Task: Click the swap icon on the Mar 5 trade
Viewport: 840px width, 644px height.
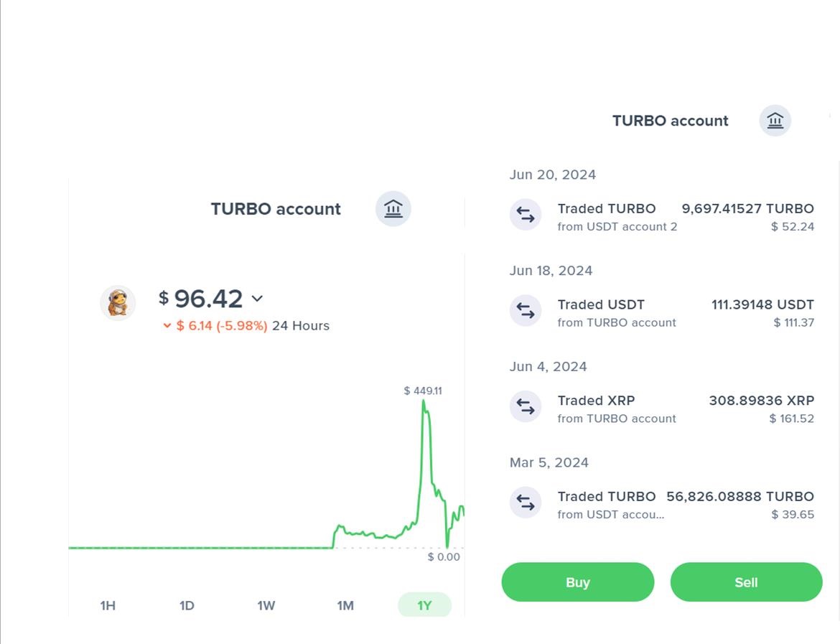Action: [526, 503]
